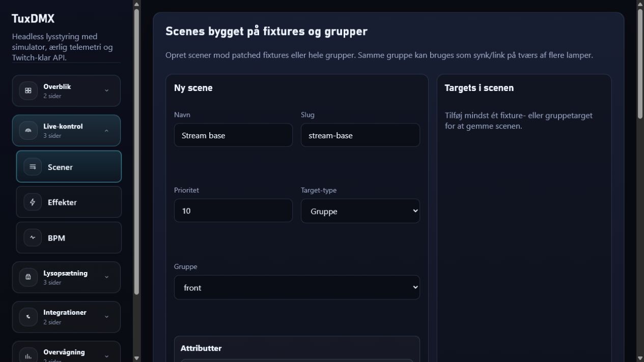Click the Slug field containing stream-base

(360, 135)
